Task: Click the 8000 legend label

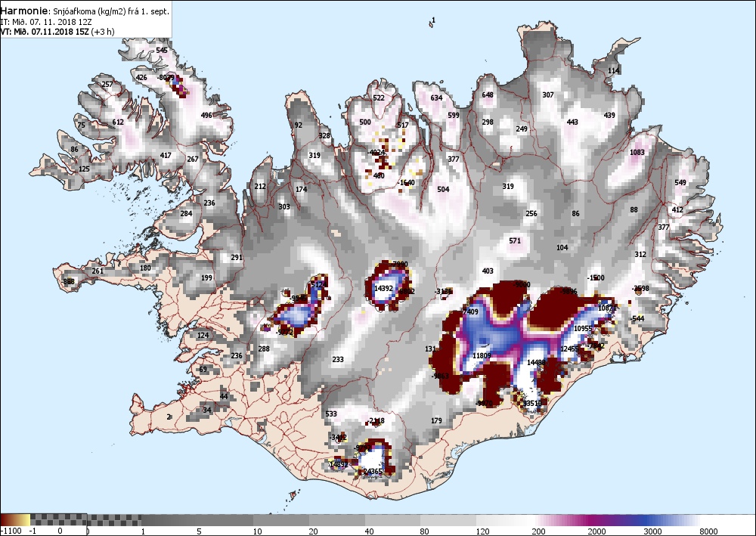Action: 708,531
